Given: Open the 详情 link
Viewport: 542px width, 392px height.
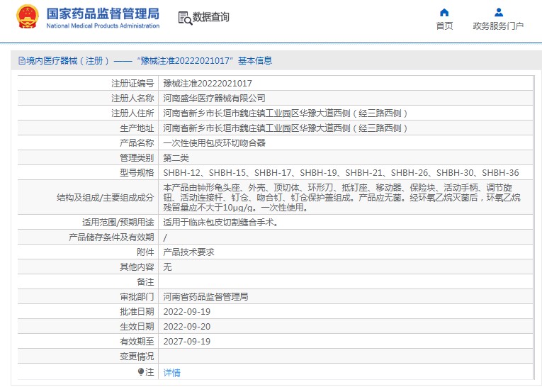Looking at the screenshot, I should click(171, 373).
